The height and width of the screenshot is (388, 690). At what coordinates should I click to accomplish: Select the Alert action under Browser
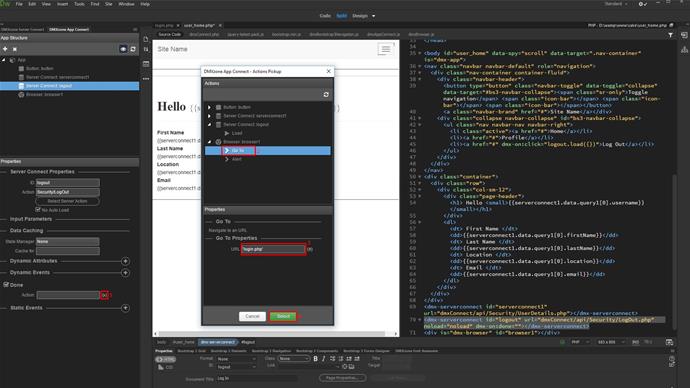236,159
